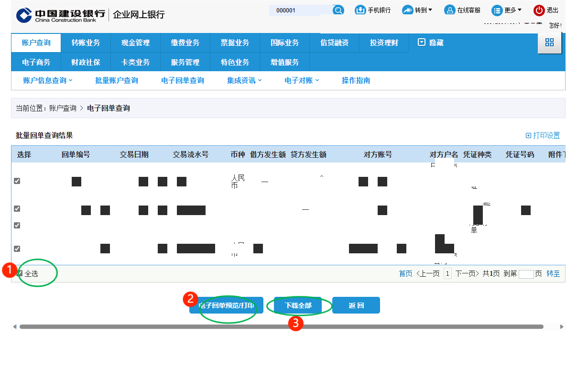This screenshot has width=588, height=369.
Task: Click the 更多 list icon
Action: coord(497,10)
